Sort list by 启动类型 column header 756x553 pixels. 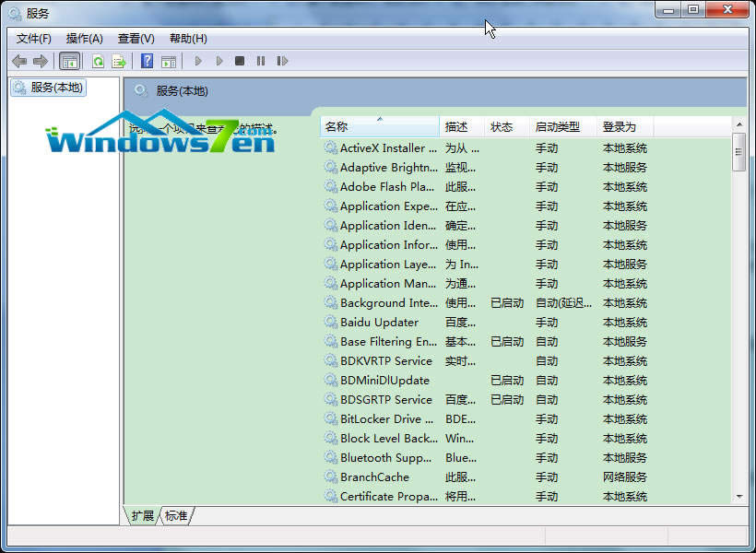pyautogui.click(x=559, y=127)
